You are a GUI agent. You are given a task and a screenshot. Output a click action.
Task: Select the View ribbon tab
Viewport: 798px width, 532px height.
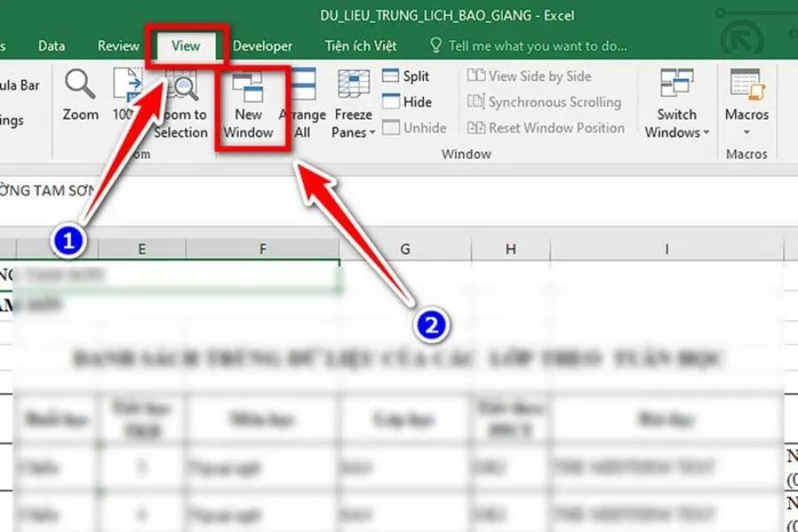point(186,46)
